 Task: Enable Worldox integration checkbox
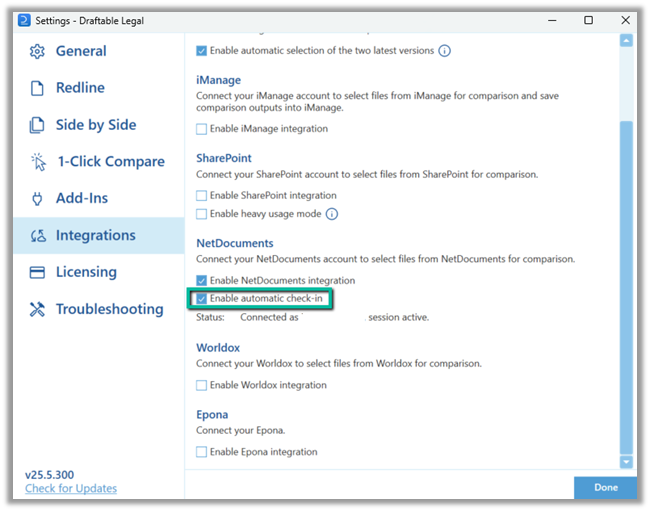(201, 385)
